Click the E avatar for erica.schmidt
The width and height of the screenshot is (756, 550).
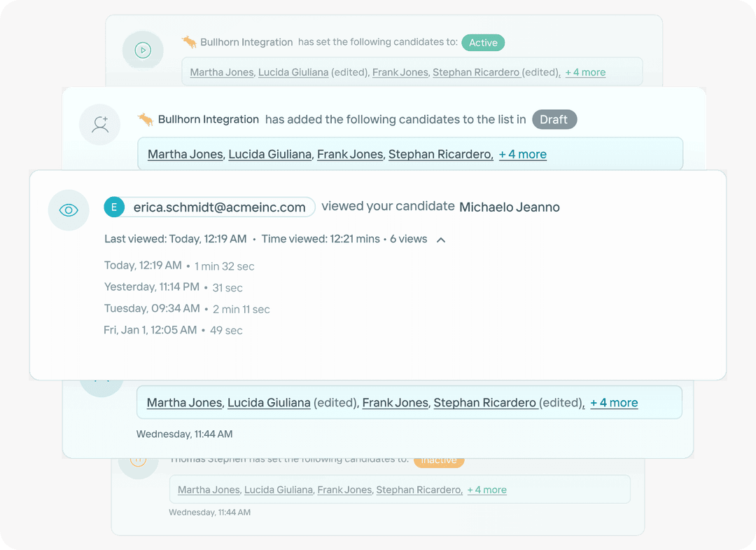tap(114, 207)
